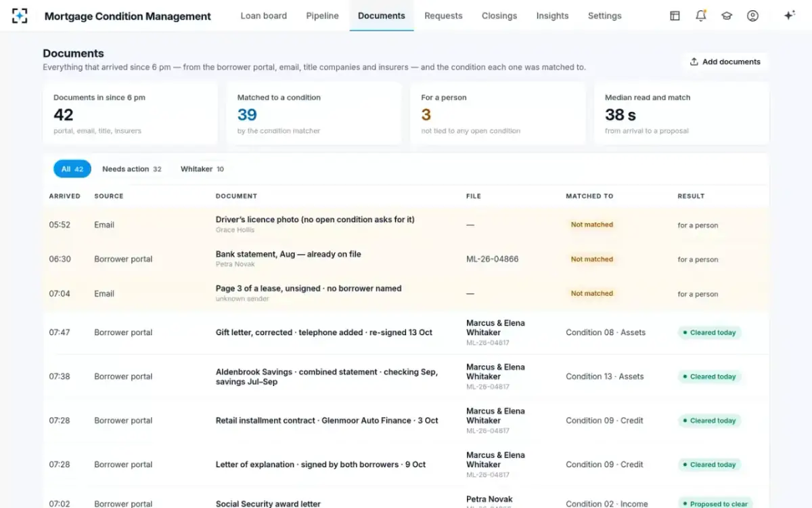Open the sparkle assistant icon
Screen dimensions: 812x508
point(789,16)
